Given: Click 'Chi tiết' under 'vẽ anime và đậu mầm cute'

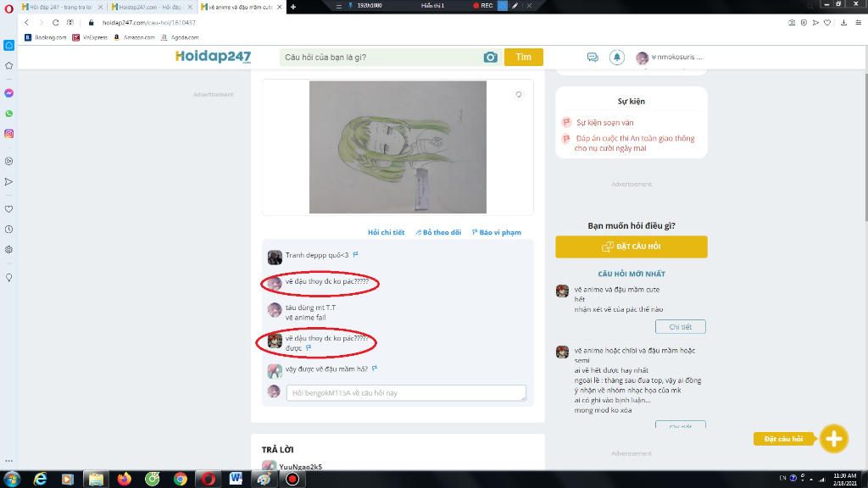Looking at the screenshot, I should (x=681, y=327).
